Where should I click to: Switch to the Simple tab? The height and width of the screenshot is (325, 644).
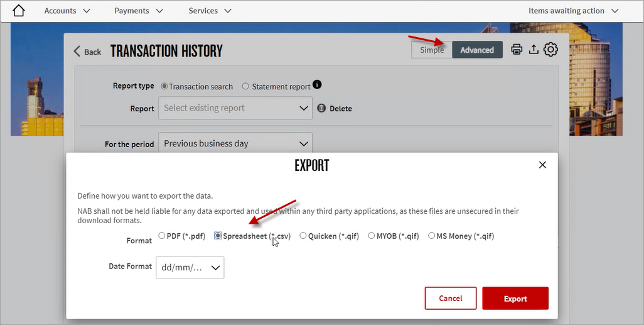[x=432, y=50]
